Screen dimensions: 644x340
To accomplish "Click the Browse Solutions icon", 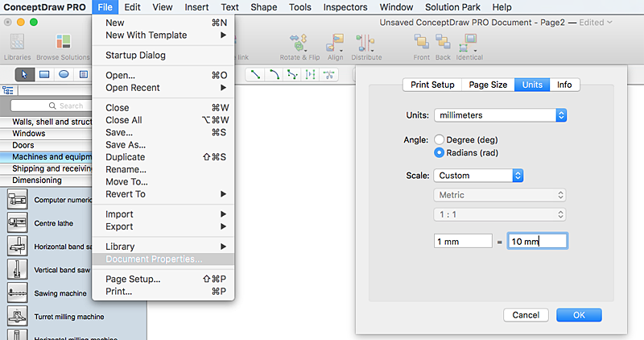I will tap(64, 43).
